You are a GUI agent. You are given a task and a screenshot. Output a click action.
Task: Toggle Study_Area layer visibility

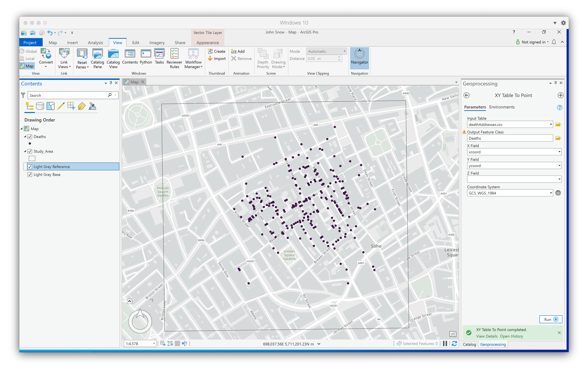point(30,151)
